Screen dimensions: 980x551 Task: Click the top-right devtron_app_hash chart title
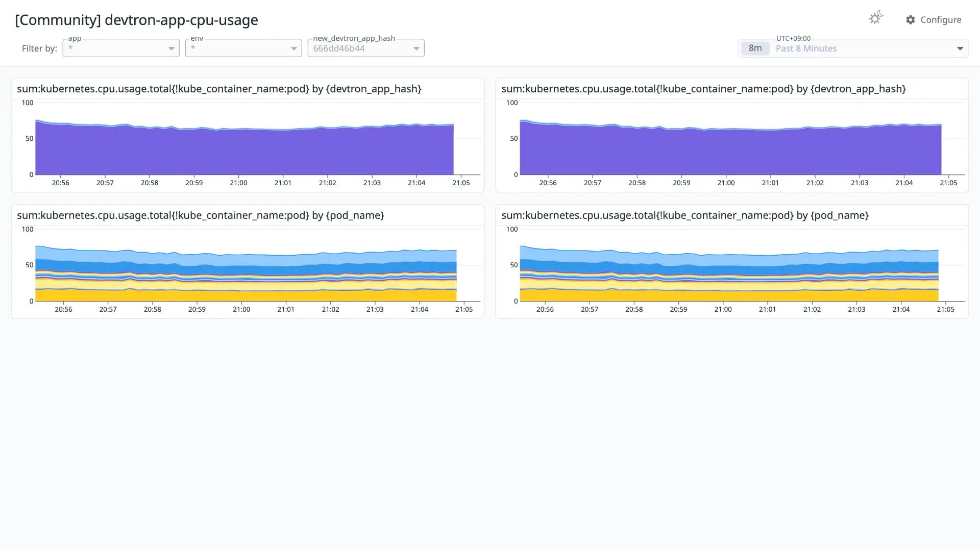click(703, 89)
